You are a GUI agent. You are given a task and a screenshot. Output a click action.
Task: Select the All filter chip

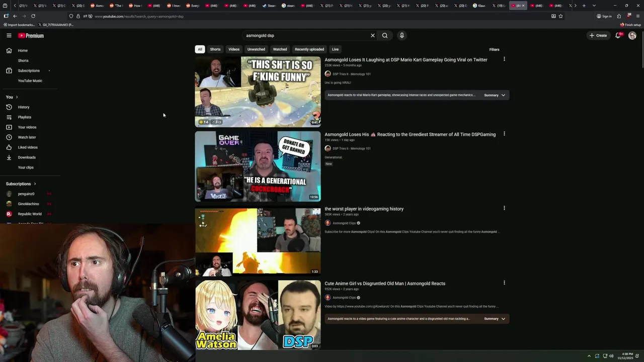click(x=200, y=49)
